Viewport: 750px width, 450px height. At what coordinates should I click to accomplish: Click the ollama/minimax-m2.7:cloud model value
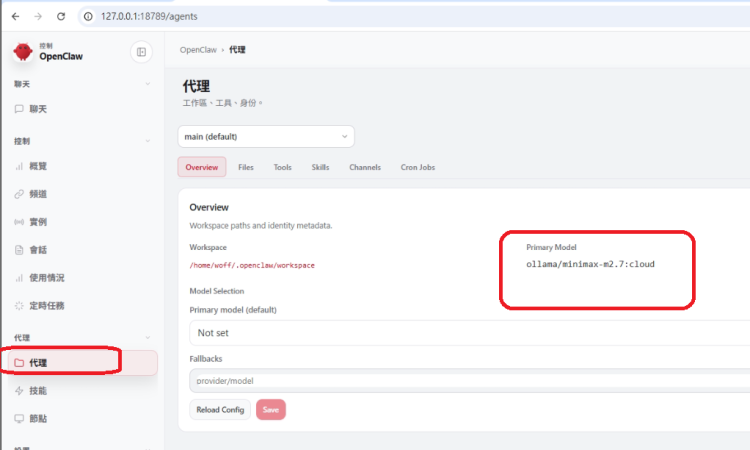click(x=590, y=264)
